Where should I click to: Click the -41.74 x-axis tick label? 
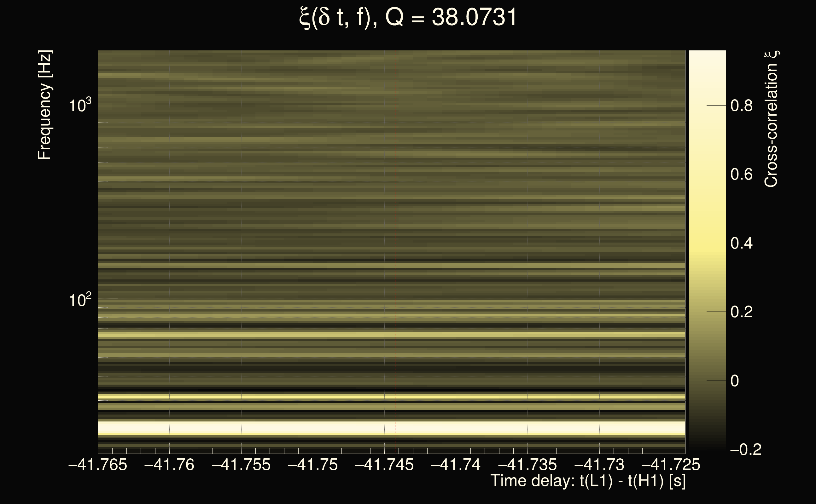[x=456, y=465]
